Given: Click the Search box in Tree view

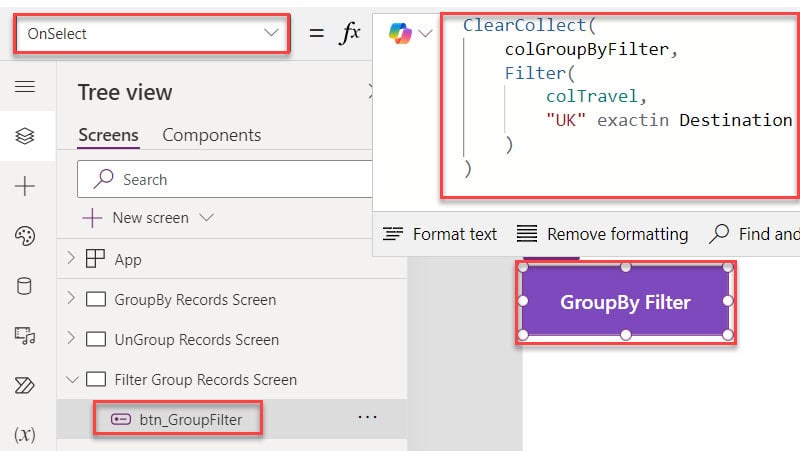Looking at the screenshot, I should (x=224, y=179).
